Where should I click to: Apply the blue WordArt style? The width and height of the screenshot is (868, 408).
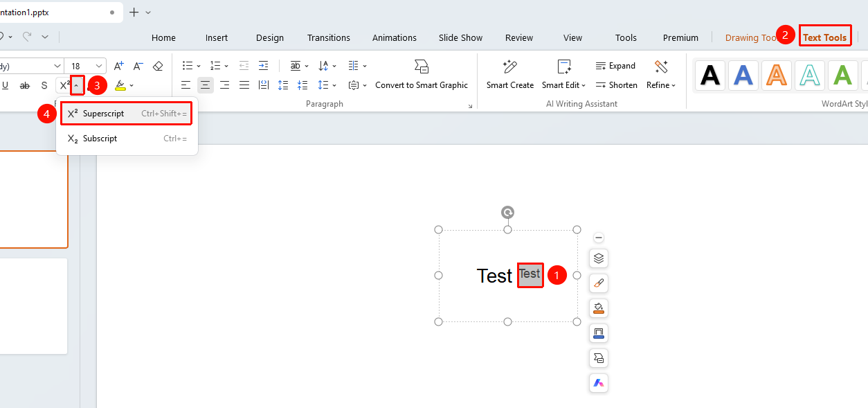[743, 75]
